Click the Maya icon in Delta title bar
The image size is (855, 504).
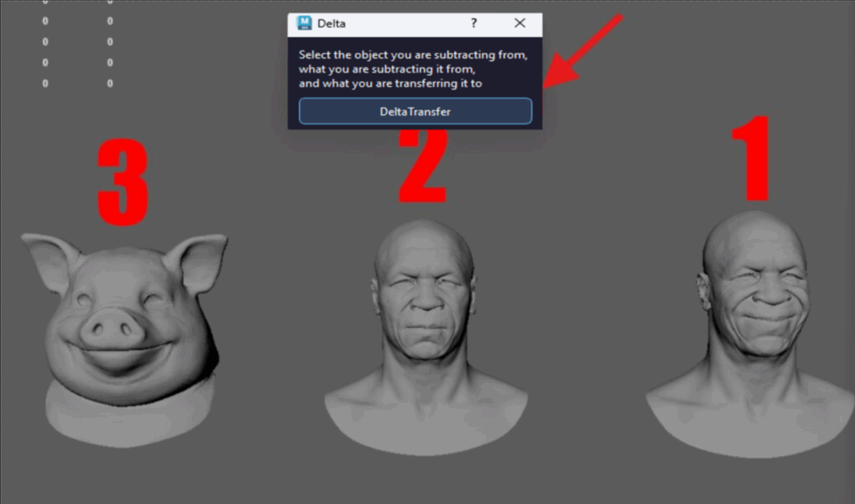coord(305,23)
